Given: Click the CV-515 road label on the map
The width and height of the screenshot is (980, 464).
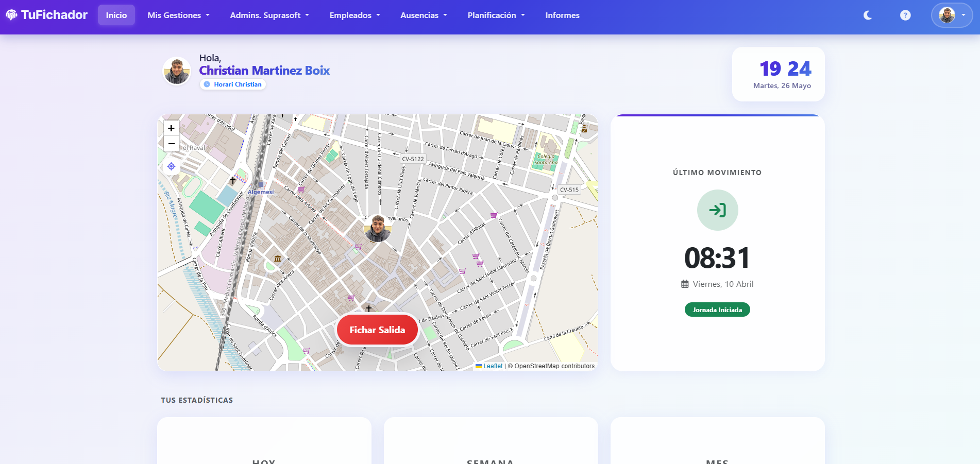Looking at the screenshot, I should tap(569, 190).
